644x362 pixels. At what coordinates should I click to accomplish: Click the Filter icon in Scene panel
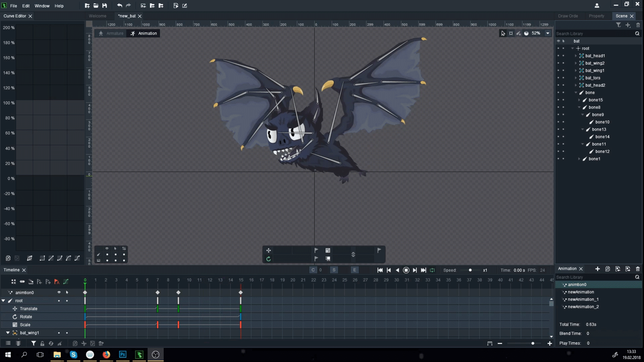[x=619, y=25]
